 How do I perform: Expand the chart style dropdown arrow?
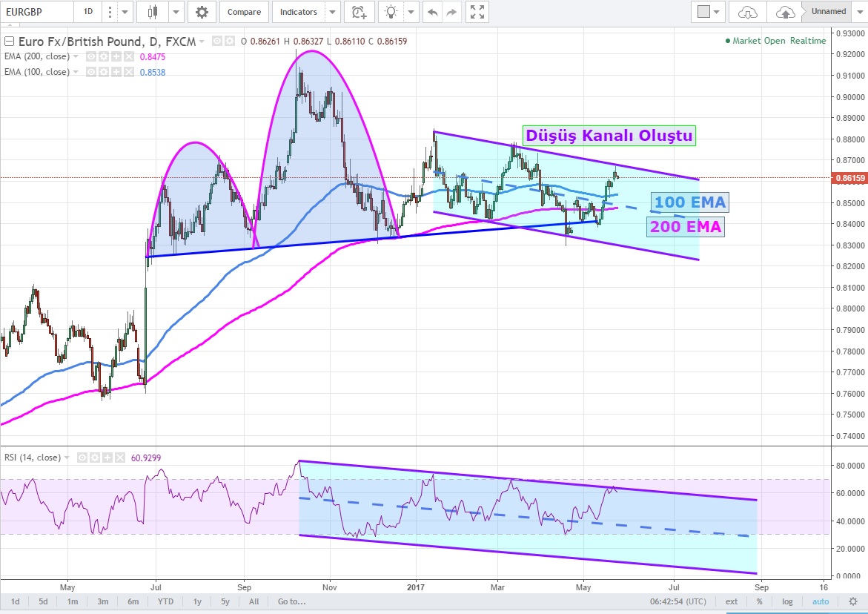coord(176,12)
